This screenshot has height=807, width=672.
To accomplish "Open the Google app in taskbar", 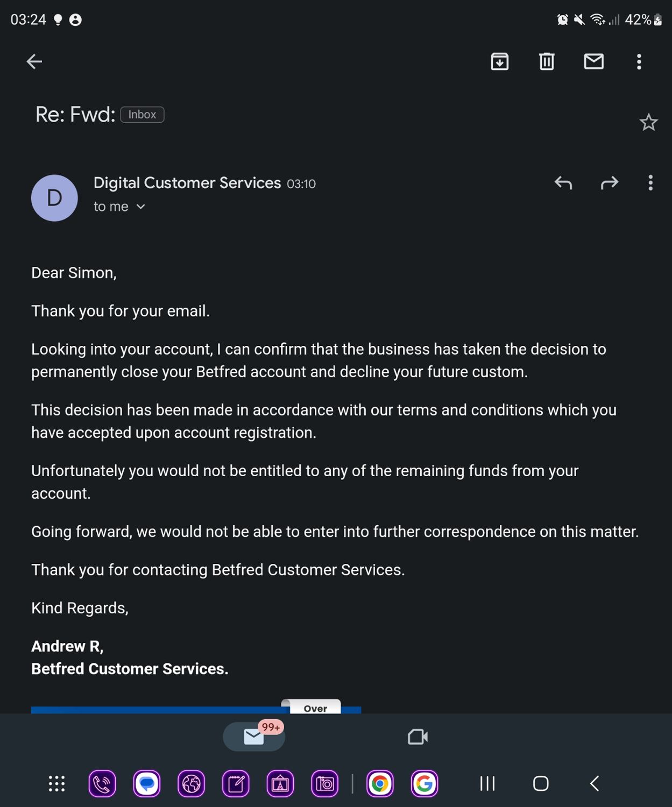I will point(425,784).
